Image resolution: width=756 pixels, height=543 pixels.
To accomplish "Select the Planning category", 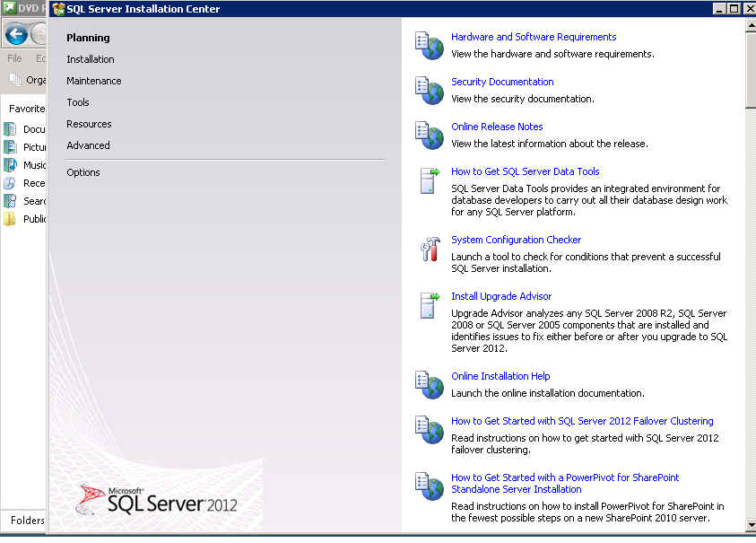I will 88,38.
